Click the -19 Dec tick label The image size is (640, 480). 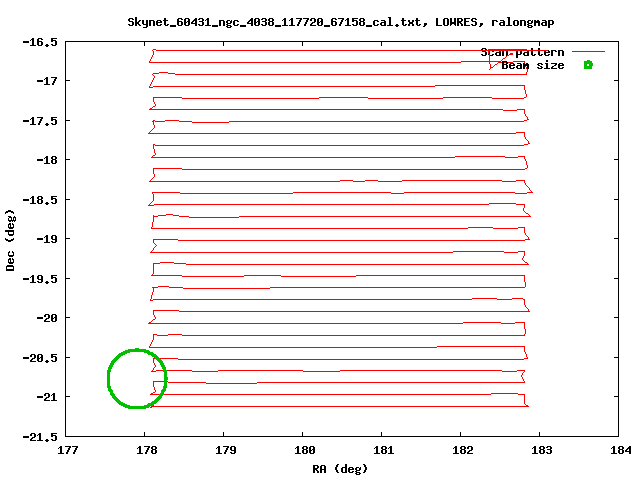pos(47,239)
